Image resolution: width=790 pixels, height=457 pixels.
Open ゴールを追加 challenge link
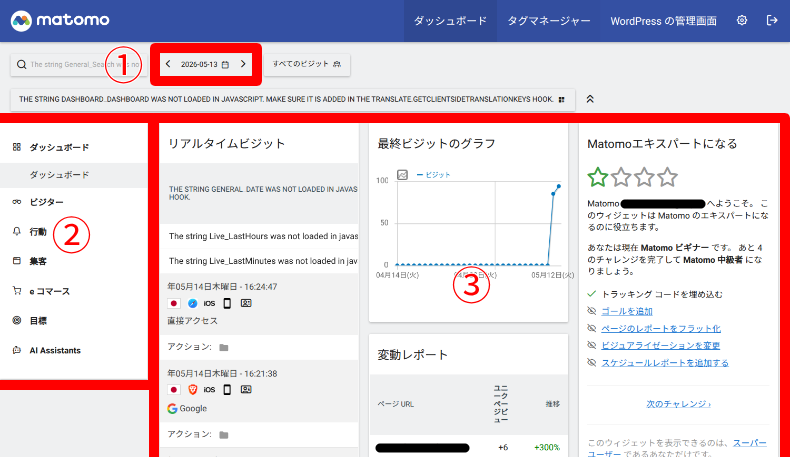627,311
